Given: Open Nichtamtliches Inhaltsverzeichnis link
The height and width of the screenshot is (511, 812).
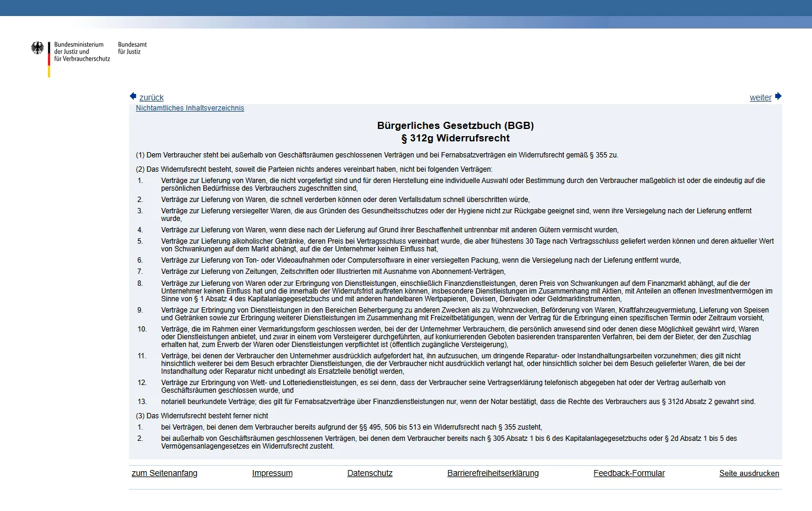Looking at the screenshot, I should tap(190, 108).
